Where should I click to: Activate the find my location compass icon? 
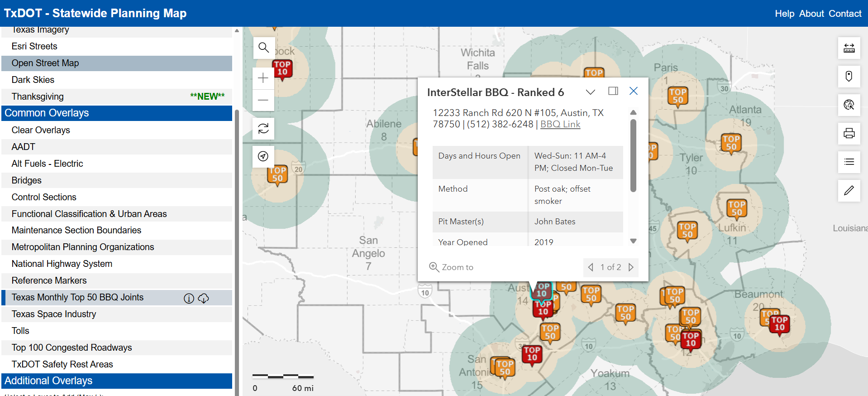pyautogui.click(x=263, y=156)
